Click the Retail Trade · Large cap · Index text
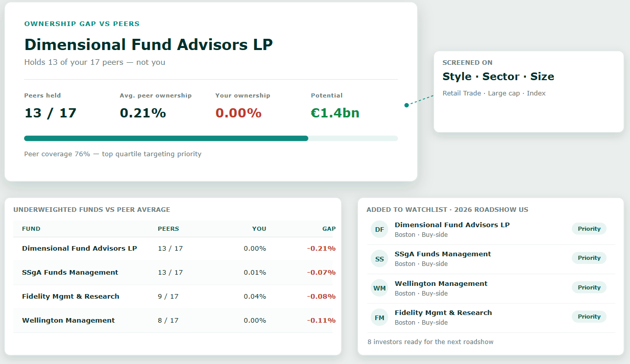 coord(494,93)
